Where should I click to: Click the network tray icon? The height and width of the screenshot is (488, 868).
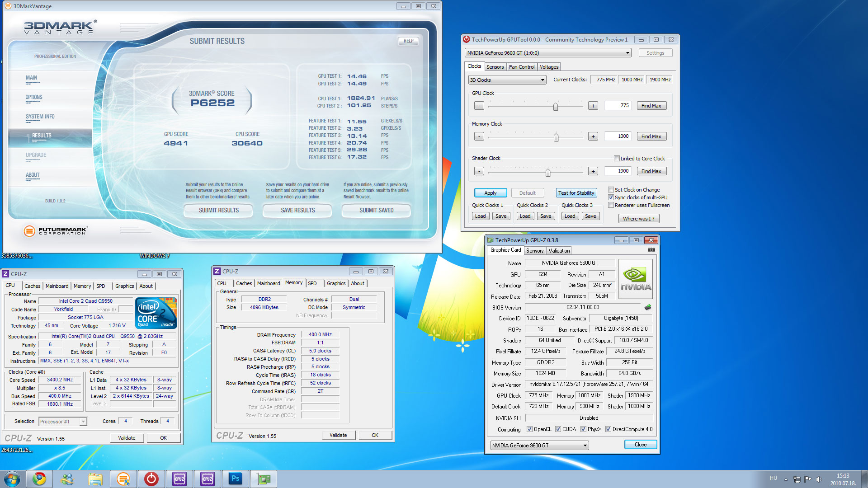click(797, 479)
